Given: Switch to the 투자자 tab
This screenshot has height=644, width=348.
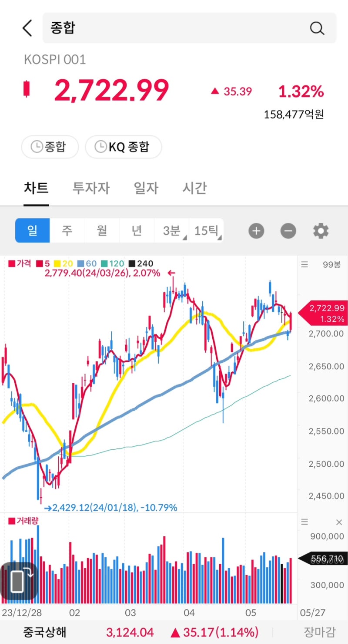Looking at the screenshot, I should [90, 188].
